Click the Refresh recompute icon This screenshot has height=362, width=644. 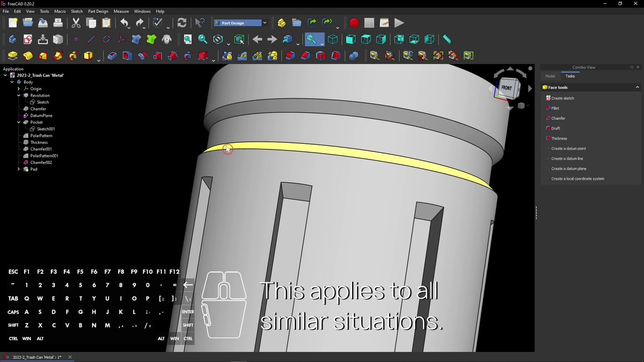click(x=182, y=23)
